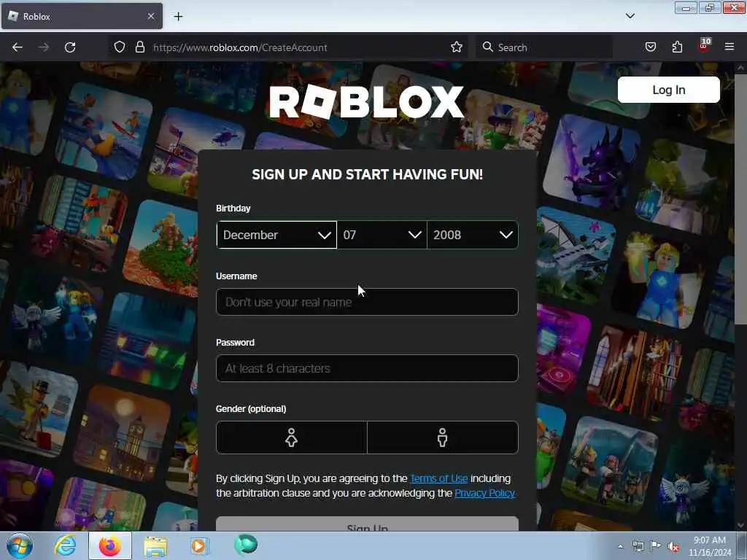Click the purple dragon game thumbnail
The width and height of the screenshot is (747, 560).
coord(592,163)
